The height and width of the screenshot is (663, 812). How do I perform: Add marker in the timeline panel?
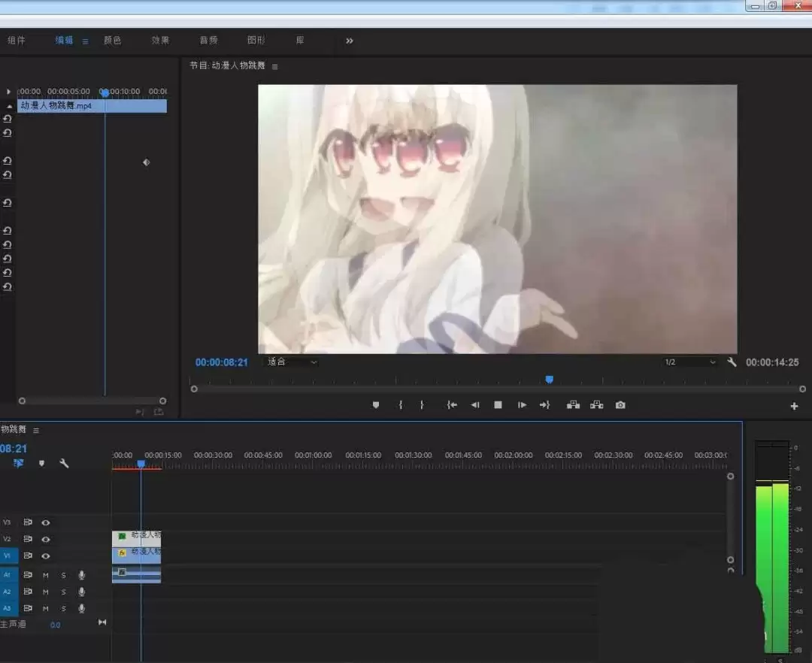41,463
